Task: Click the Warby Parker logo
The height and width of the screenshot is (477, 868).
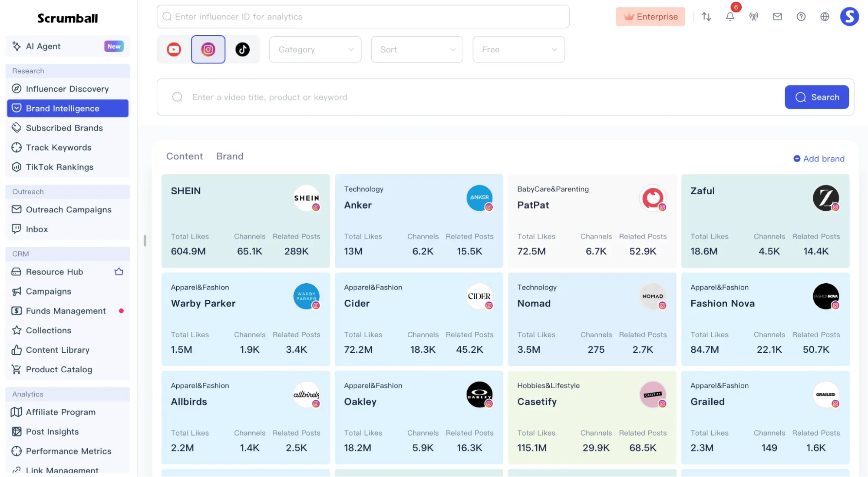Action: click(x=307, y=296)
